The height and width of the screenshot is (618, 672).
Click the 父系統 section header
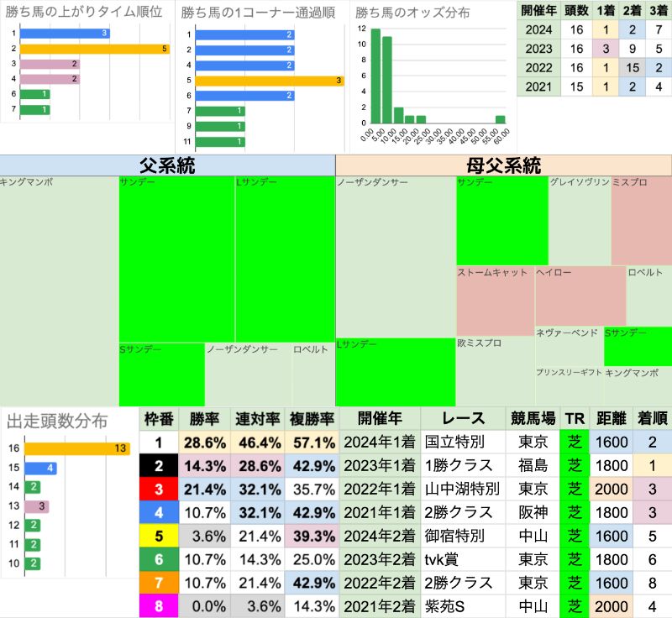[x=167, y=165]
